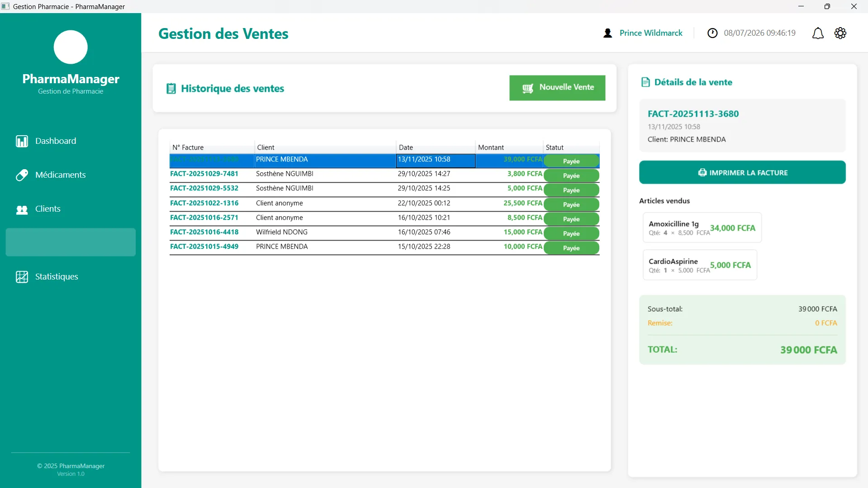868x488 pixels.
Task: Go to Dashboard menu item
Action: click(x=71, y=141)
